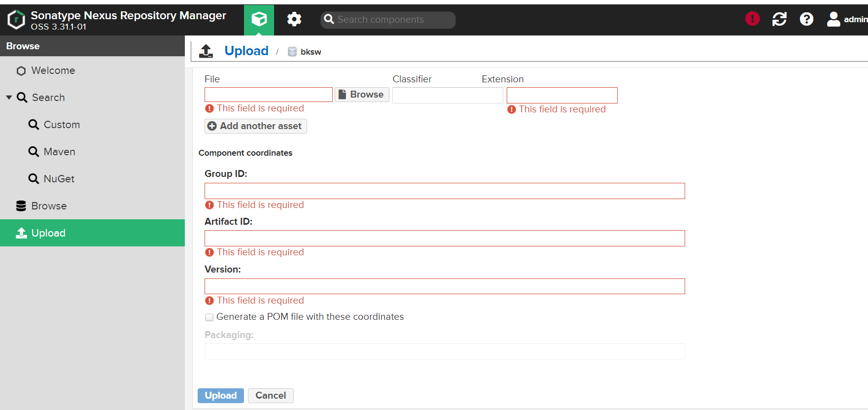Select the Maven search menu item
Viewport: 868px width, 410px height.
point(59,152)
